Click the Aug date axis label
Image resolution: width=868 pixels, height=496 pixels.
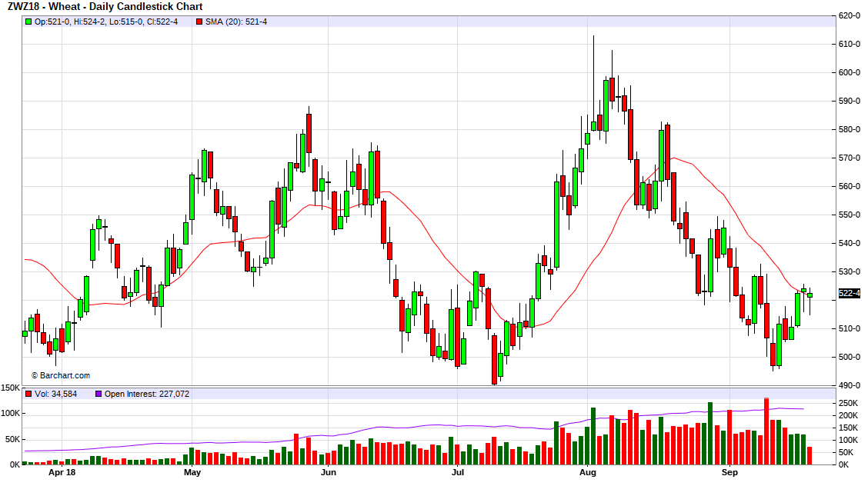(588, 472)
